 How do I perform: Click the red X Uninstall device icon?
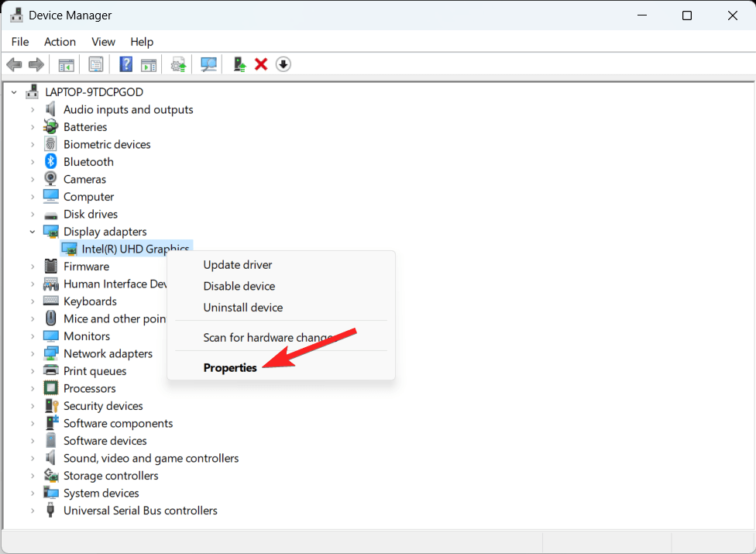pos(261,64)
